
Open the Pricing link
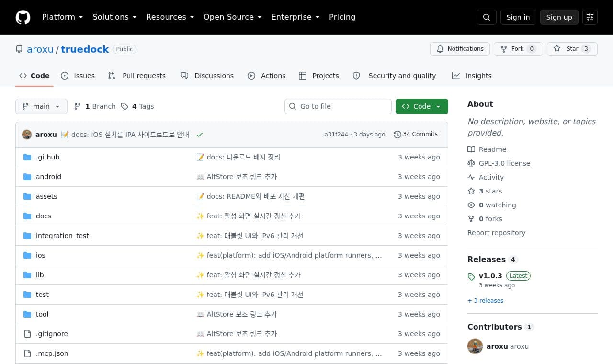pyautogui.click(x=342, y=17)
